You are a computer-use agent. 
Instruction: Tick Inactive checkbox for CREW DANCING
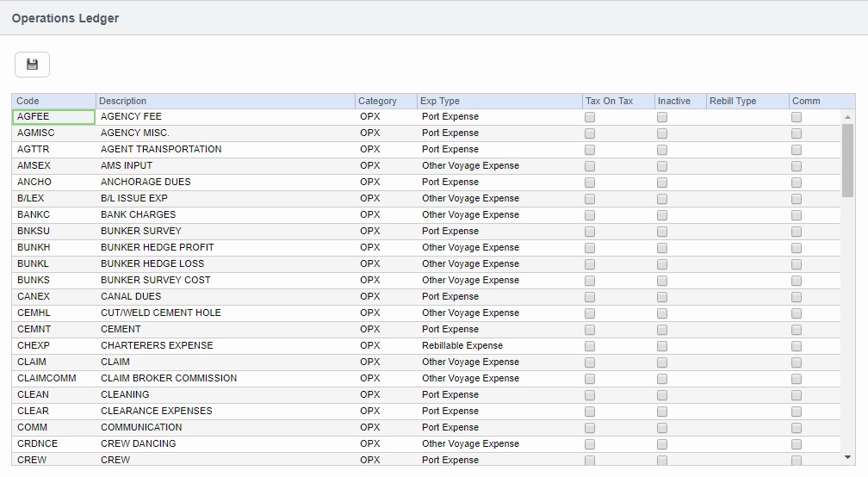tap(662, 444)
